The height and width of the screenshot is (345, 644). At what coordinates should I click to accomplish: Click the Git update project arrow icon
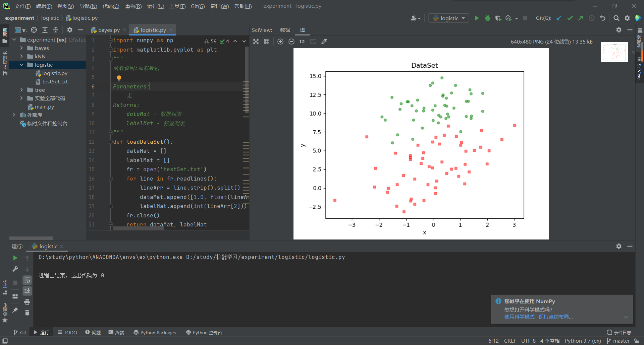pos(559,18)
